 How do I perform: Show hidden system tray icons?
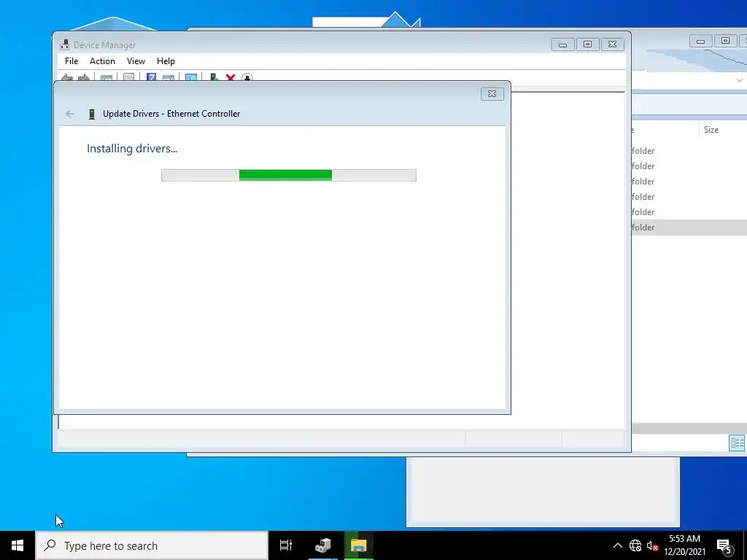pyautogui.click(x=617, y=545)
